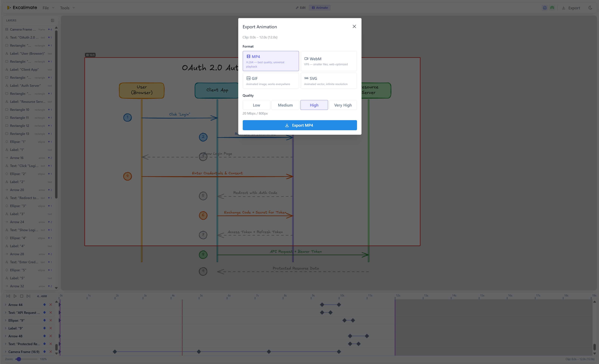Screen dimensions: 599x364
Task: Open the File menu dropdown
Action: (x=48, y=8)
